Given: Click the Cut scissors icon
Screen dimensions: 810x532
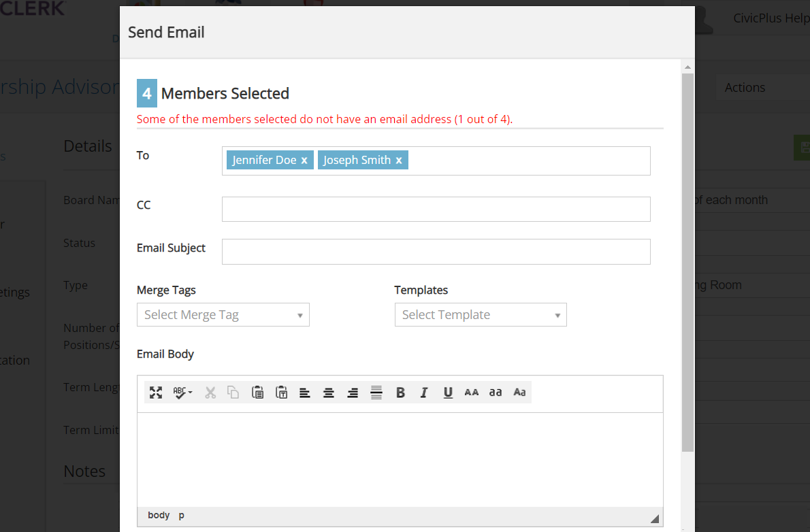Looking at the screenshot, I should 210,393.
